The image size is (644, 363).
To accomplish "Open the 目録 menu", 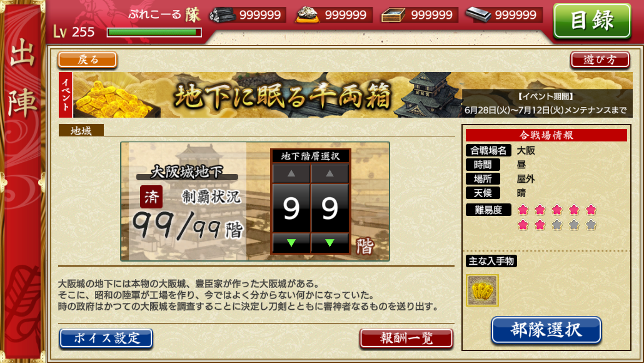I will tap(592, 21).
